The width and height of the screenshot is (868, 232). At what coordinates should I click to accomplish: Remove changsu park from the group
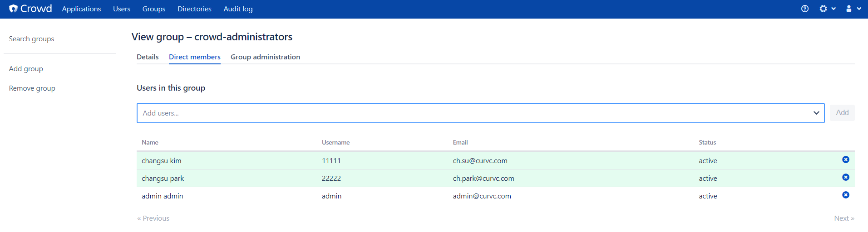(x=846, y=177)
